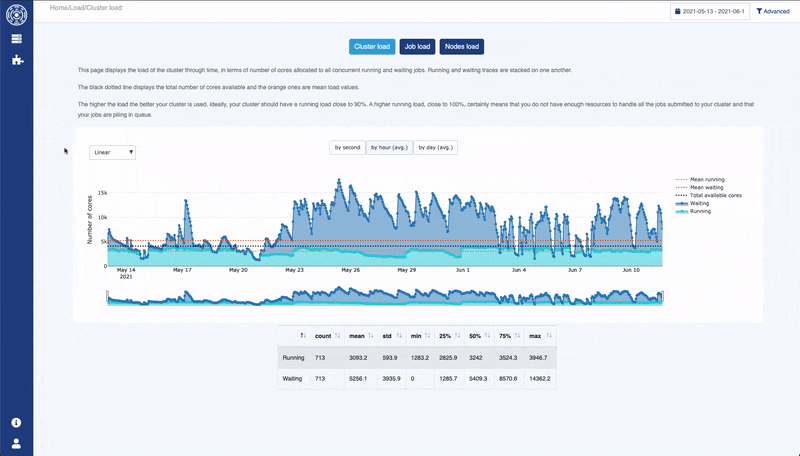Viewport: 800px width, 456px height.
Task: Click the info icon in sidebar
Action: point(16,423)
